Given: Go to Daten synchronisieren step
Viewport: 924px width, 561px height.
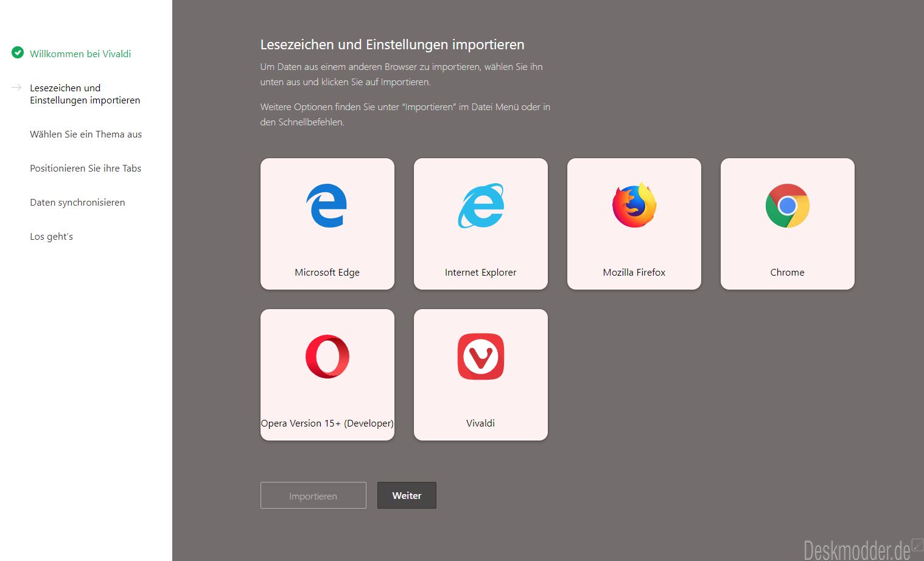Looking at the screenshot, I should pyautogui.click(x=77, y=202).
